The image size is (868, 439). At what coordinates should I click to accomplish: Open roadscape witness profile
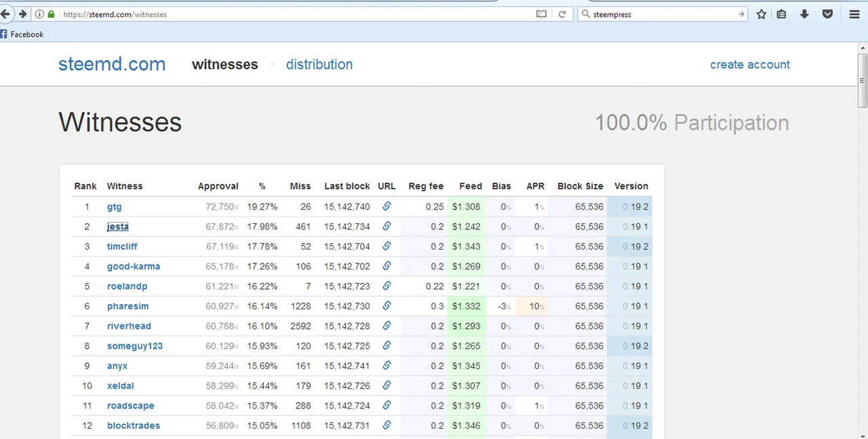coord(131,406)
